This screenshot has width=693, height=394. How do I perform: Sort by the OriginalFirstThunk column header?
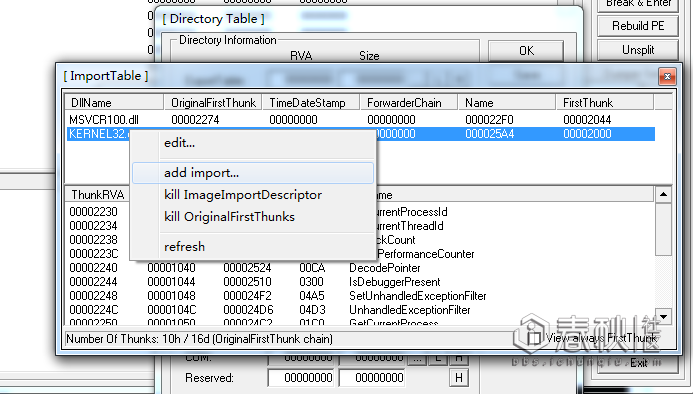[213, 103]
